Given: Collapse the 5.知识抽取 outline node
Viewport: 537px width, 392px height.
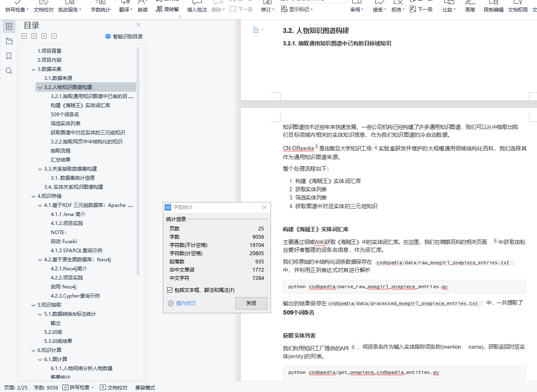Looking at the screenshot, I should point(33,305).
